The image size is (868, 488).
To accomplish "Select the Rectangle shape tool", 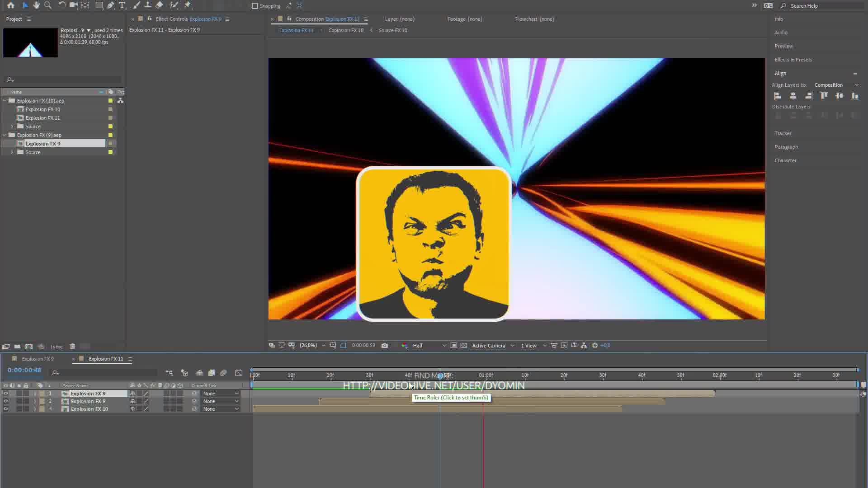I will [x=99, y=5].
